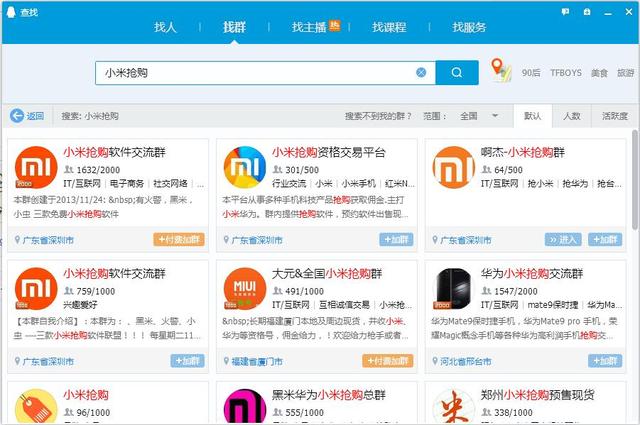Image resolution: width=640 pixels, height=425 pixels.
Task: Select the 找群 tab
Action: tap(234, 27)
